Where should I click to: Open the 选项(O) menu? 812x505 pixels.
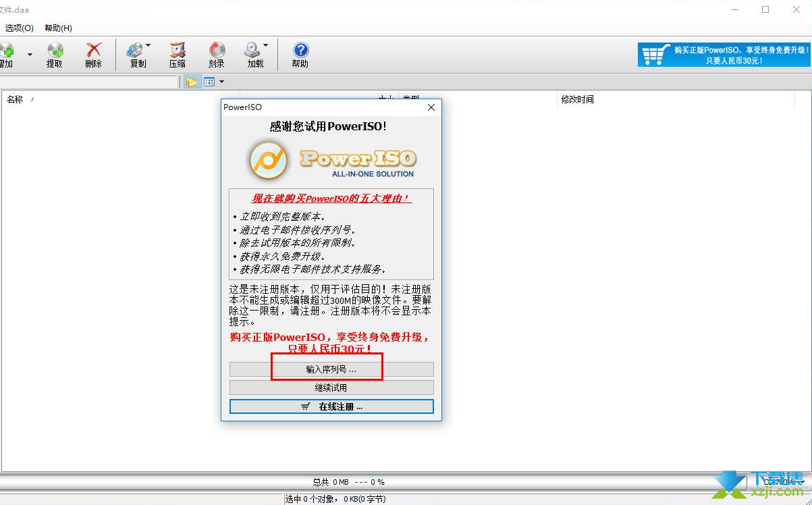(19, 28)
